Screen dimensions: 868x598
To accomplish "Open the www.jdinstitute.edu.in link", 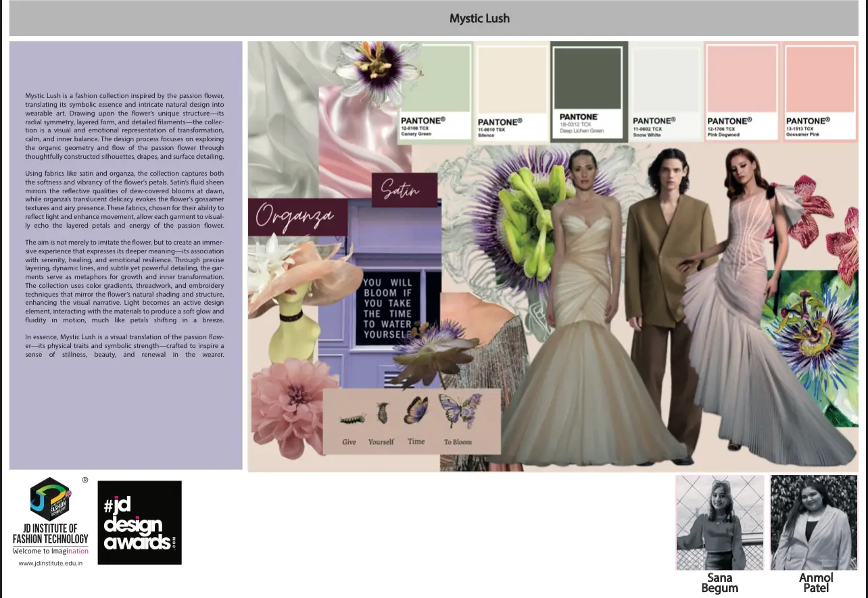I will tap(51, 563).
